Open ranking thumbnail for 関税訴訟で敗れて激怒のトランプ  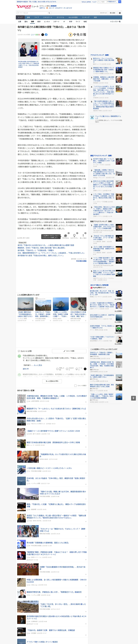(x=119, y=70)
